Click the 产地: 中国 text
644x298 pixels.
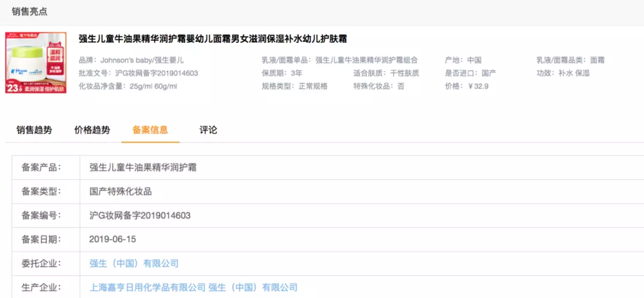click(x=463, y=60)
